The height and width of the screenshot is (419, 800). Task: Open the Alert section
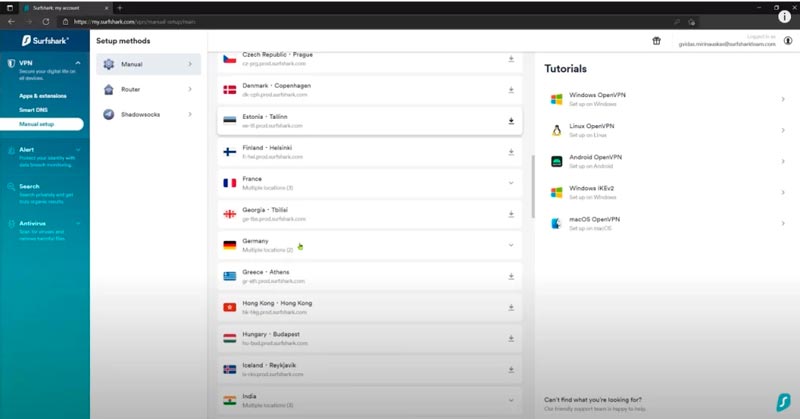pos(27,150)
